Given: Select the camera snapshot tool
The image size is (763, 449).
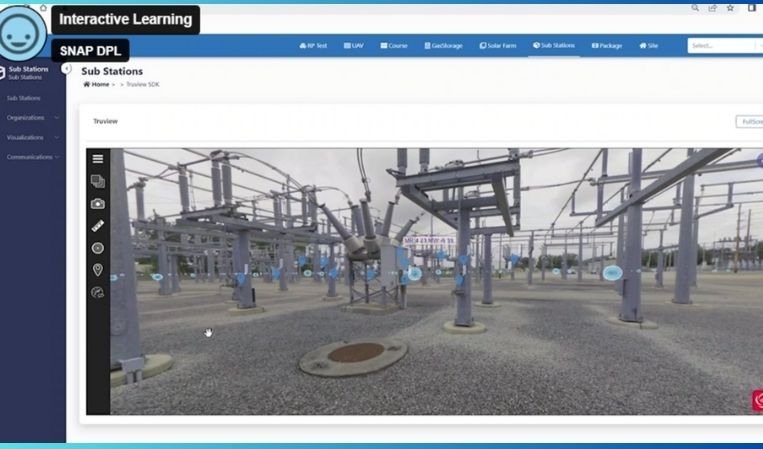Looking at the screenshot, I should [x=98, y=204].
